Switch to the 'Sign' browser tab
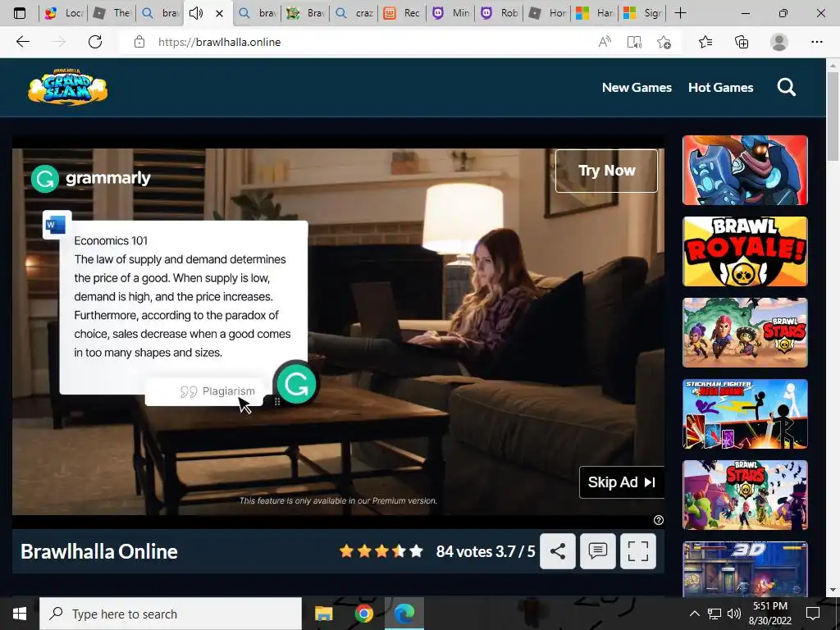 643,13
